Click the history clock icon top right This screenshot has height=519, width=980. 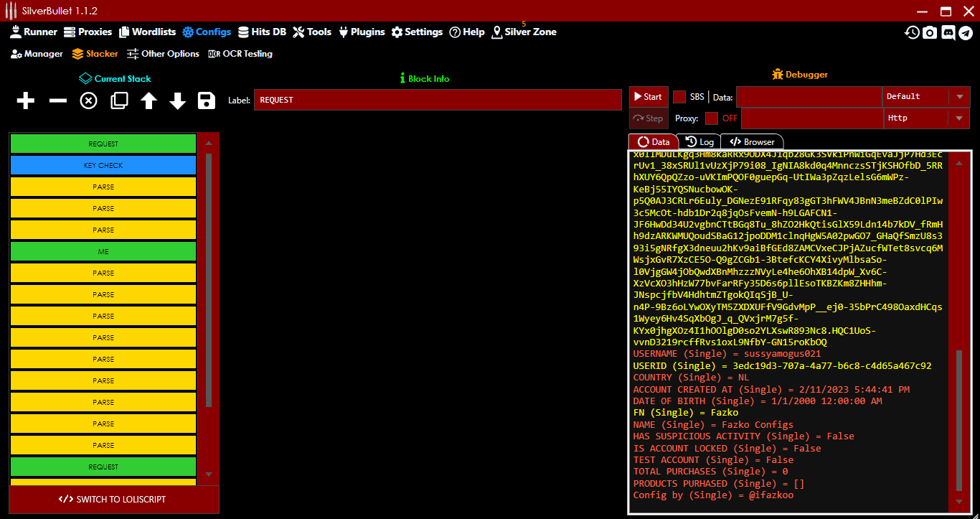[911, 32]
